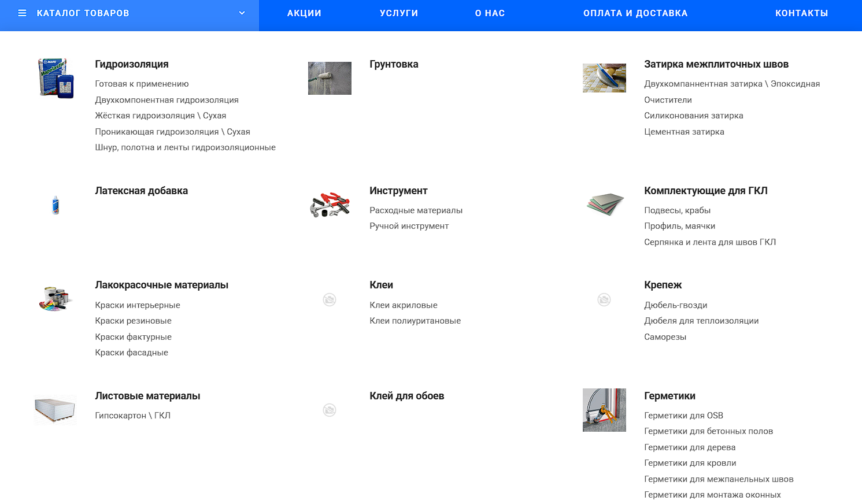This screenshot has height=504, width=862.
Task: Open the Затирка межплиточных швов heading
Action: (x=716, y=64)
